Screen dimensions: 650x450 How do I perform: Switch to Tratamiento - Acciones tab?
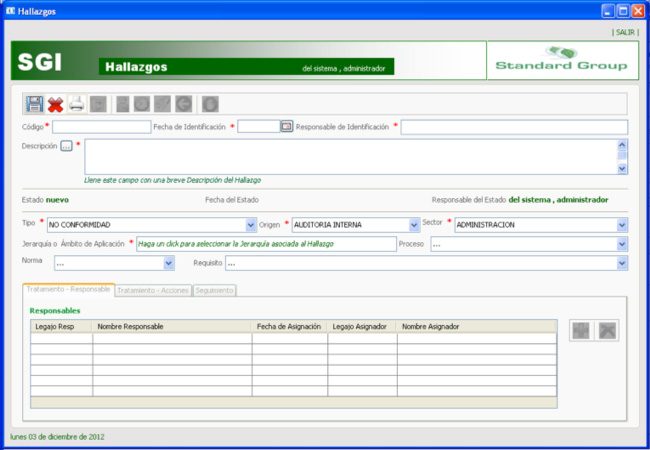tap(153, 290)
